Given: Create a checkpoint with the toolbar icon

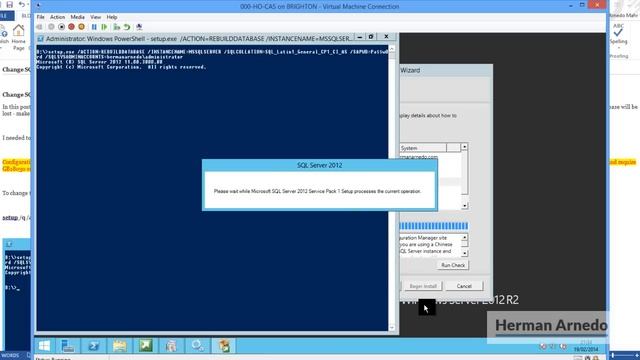Looking at the screenshot, I should (x=117, y=27).
